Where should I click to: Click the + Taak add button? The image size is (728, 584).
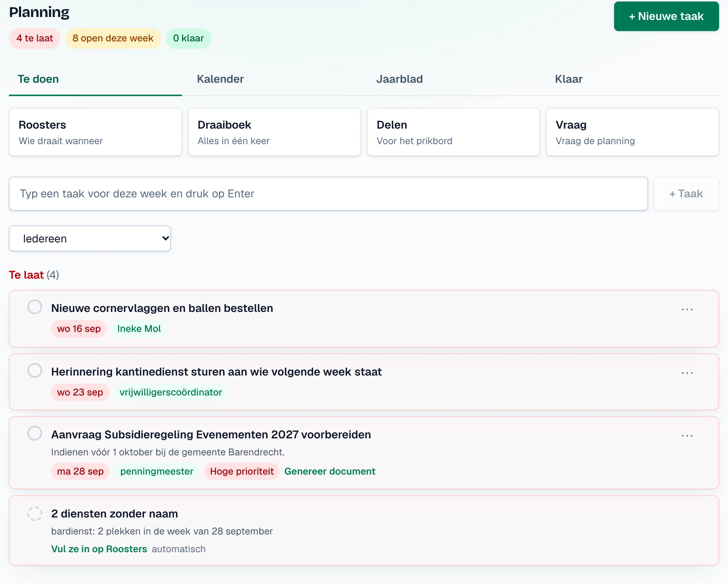click(x=686, y=194)
